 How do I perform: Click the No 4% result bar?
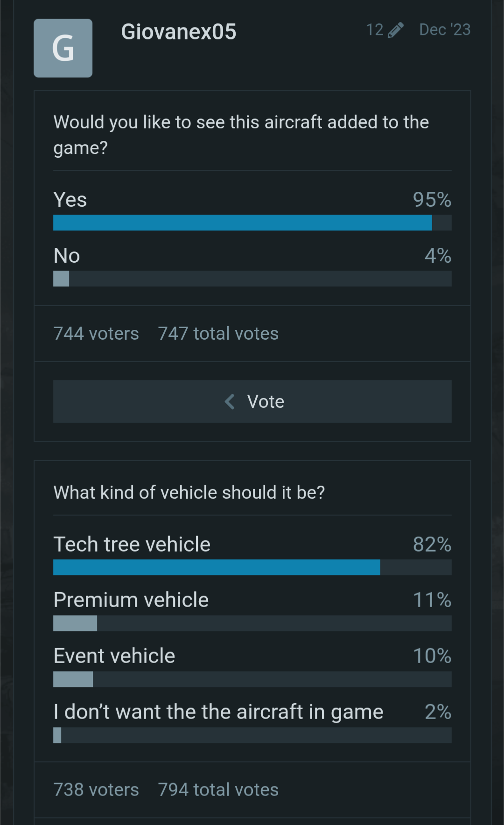pyautogui.click(x=252, y=279)
